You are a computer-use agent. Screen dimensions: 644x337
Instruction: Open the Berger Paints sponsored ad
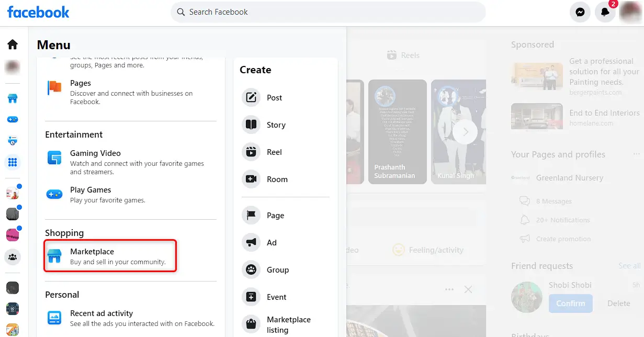[x=575, y=76]
